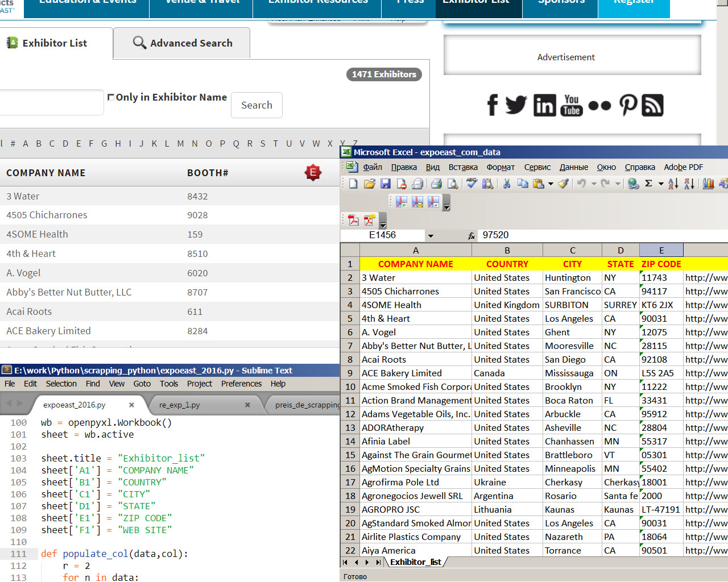Viewport: 728px width, 582px height.
Task: Click the exhibitor search input field
Action: (x=51, y=102)
